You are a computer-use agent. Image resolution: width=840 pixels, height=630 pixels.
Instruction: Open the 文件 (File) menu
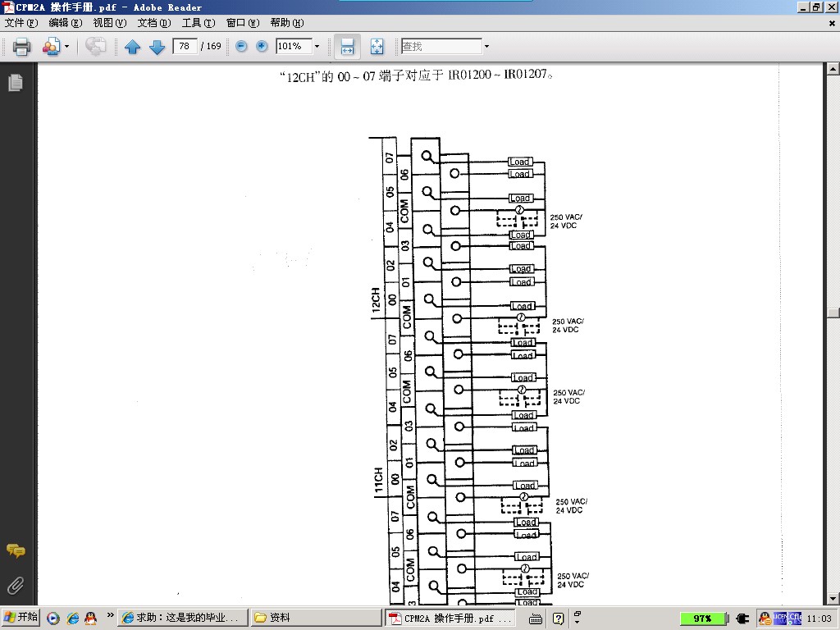point(21,23)
